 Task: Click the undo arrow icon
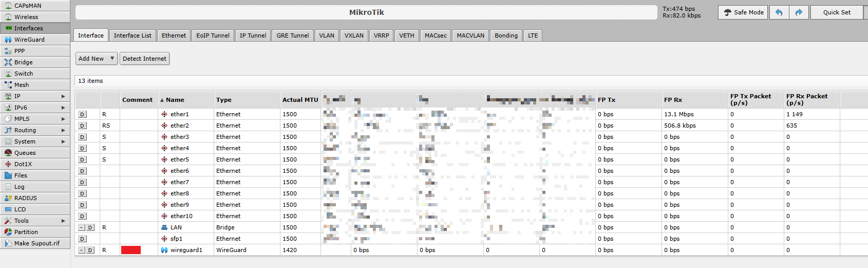click(779, 12)
